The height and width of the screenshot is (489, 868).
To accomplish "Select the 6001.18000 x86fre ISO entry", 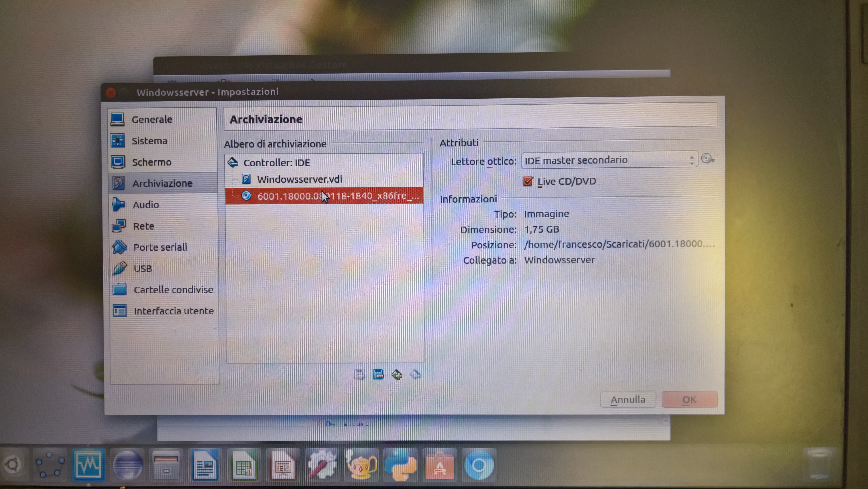I will click(x=325, y=196).
